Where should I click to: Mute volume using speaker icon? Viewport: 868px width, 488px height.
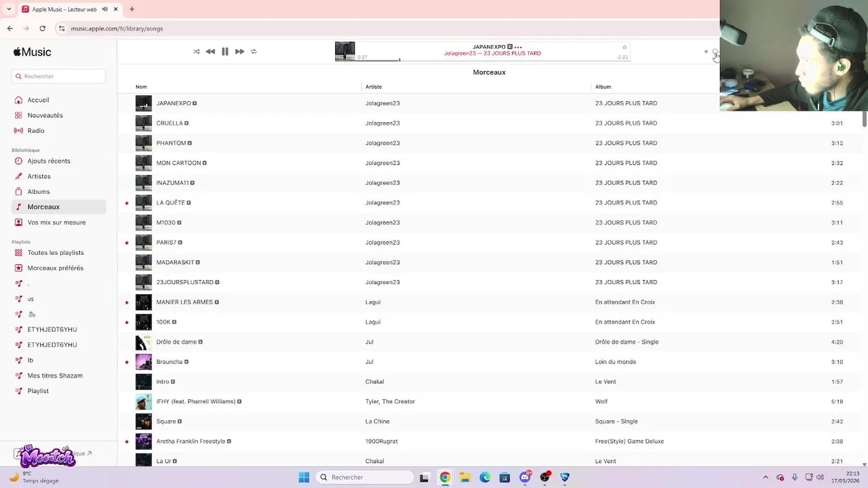pos(706,52)
